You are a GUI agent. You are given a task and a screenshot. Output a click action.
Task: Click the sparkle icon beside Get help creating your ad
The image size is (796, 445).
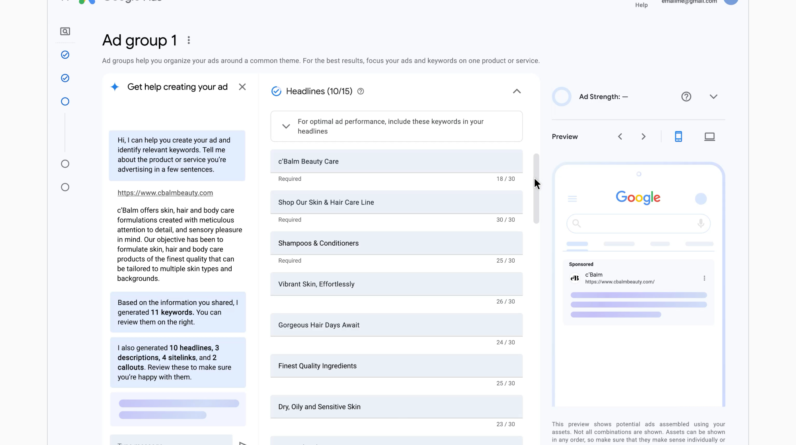click(x=115, y=87)
